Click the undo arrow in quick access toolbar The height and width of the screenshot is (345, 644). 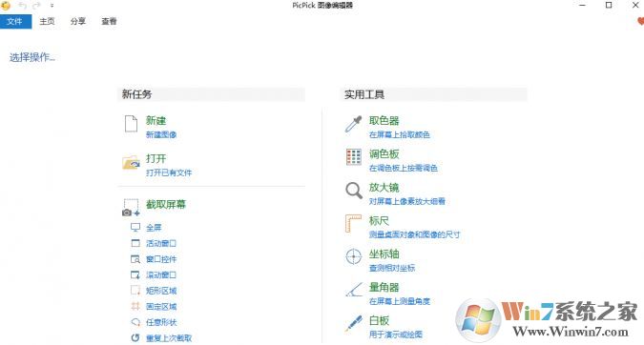pyautogui.click(x=22, y=6)
